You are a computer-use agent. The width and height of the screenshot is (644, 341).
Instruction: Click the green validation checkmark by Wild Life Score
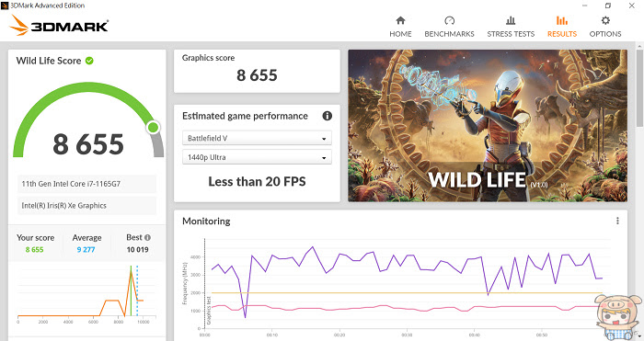tap(89, 61)
